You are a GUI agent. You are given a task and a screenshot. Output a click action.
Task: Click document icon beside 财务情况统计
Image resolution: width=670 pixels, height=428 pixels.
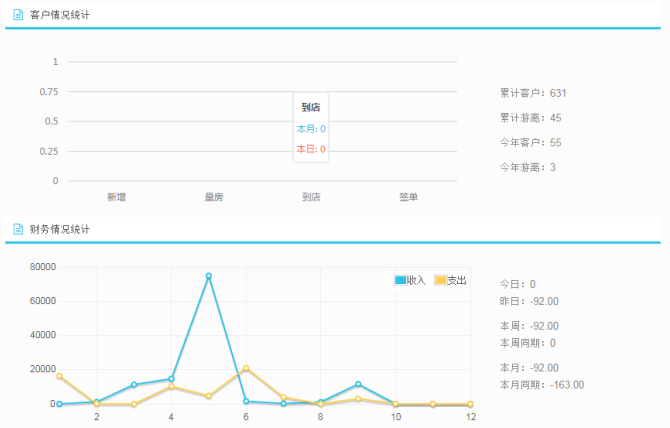point(18,229)
